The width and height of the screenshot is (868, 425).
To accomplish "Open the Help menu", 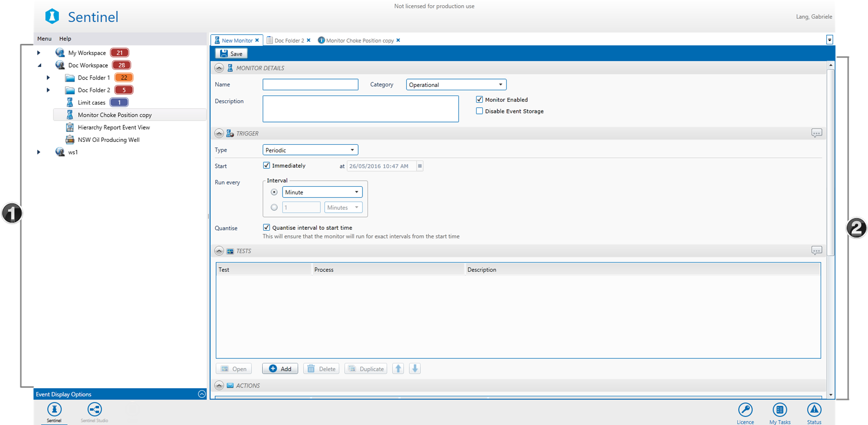I will click(65, 39).
